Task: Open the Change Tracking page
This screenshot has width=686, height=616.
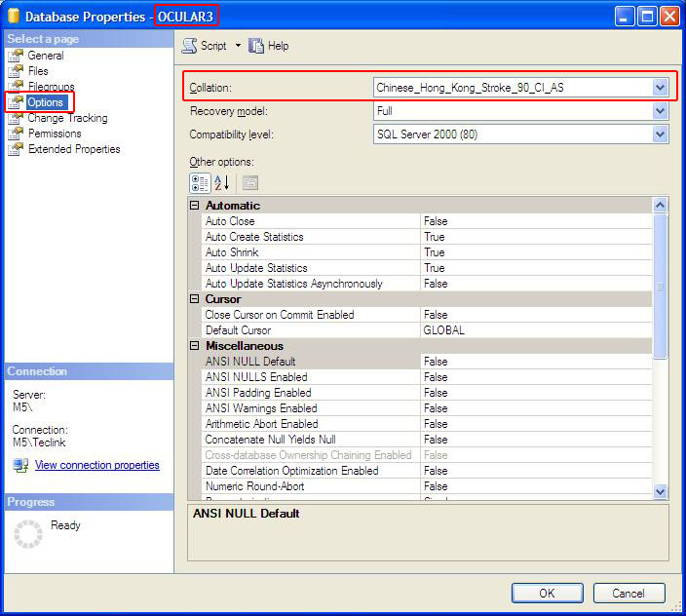Action: 68,118
